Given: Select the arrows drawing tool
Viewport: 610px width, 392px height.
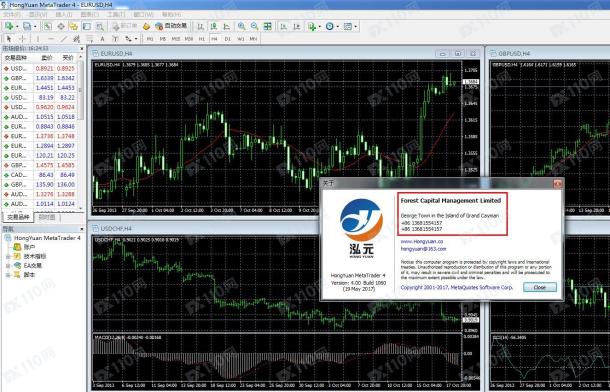Looking at the screenshot, I should click(128, 39).
